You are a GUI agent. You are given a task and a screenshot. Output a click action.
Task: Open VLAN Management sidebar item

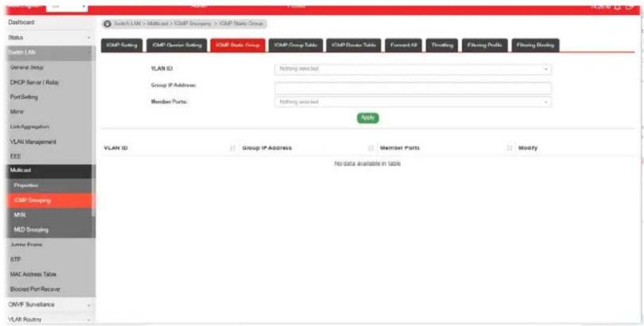click(x=49, y=142)
